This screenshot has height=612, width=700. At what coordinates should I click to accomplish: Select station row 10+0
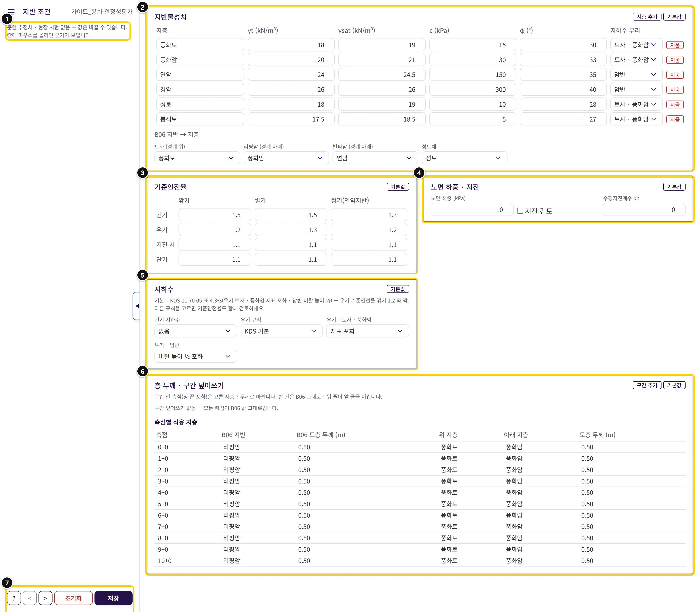(420, 560)
